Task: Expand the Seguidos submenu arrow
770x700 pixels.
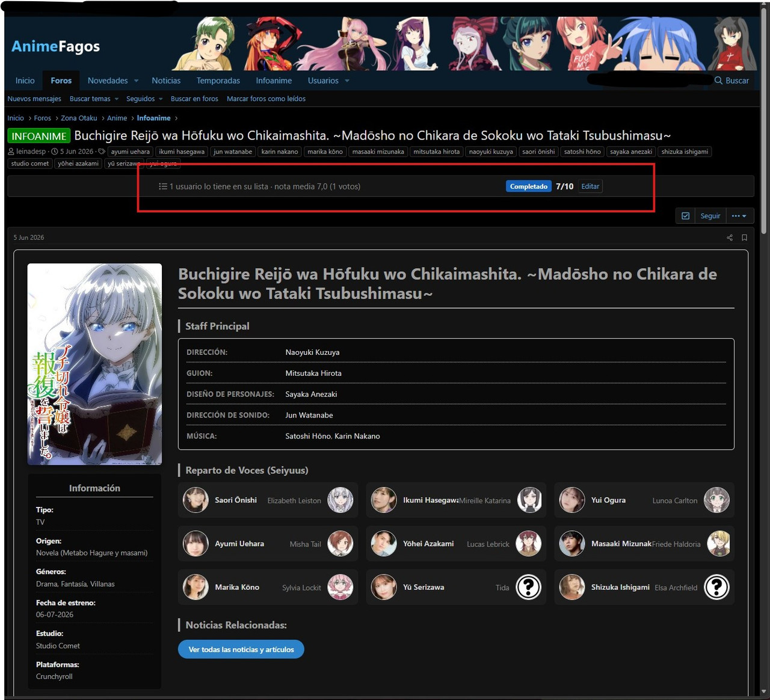Action: (161, 99)
